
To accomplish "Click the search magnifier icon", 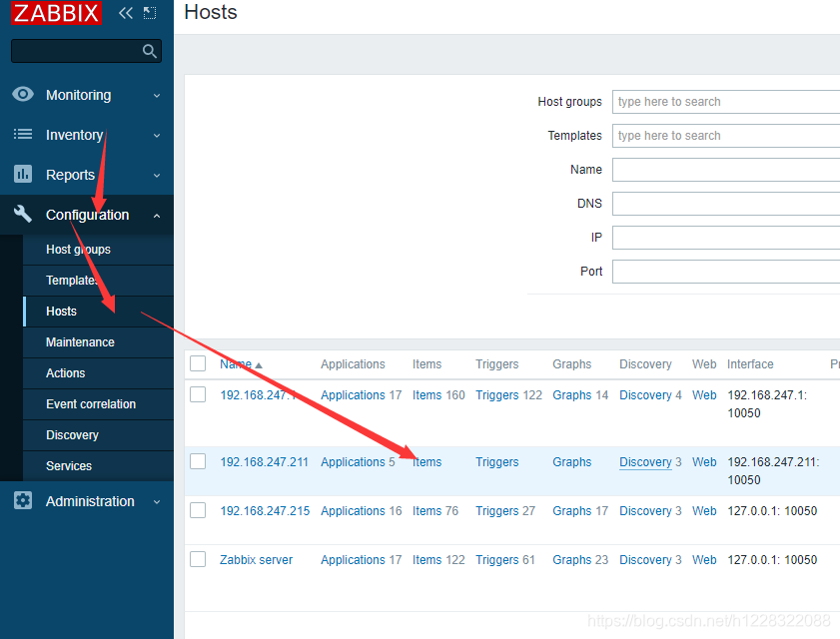I will [x=150, y=51].
